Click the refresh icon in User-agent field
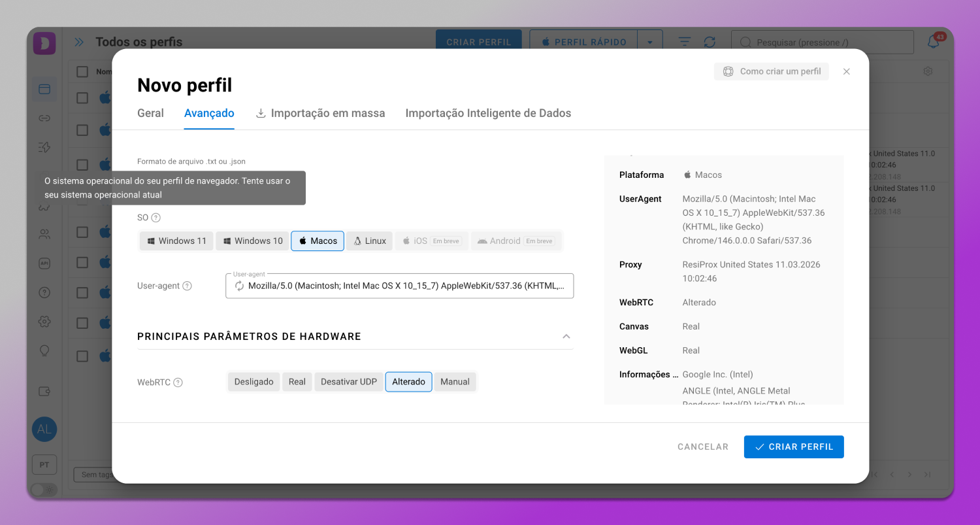Screen dimensions: 980x525 [239, 286]
